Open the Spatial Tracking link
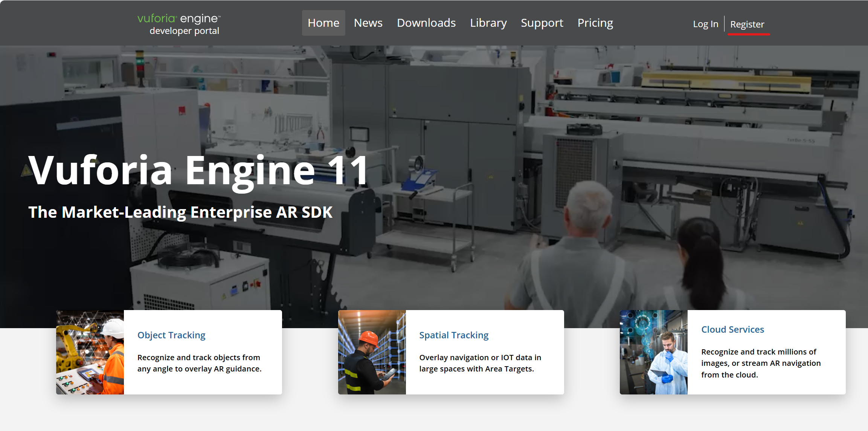The height and width of the screenshot is (431, 868). pos(454,335)
